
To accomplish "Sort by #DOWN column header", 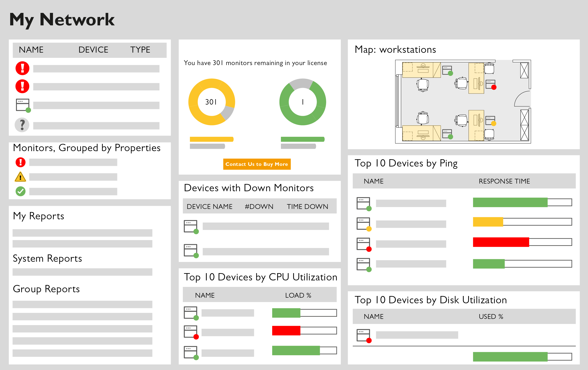I will pos(259,207).
